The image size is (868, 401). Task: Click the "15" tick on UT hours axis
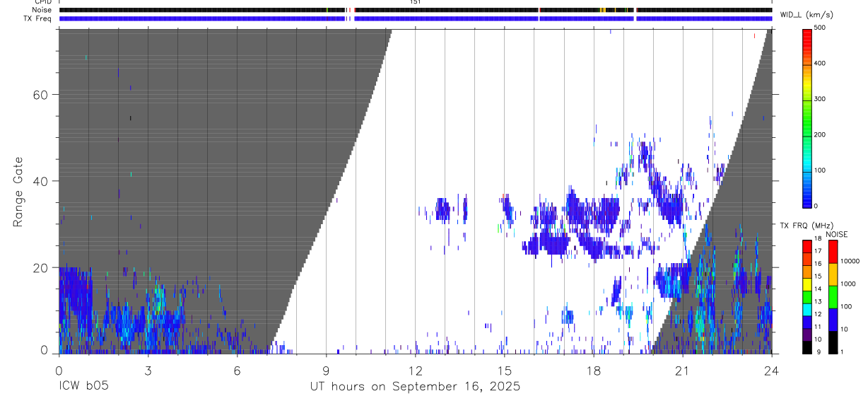coord(504,370)
